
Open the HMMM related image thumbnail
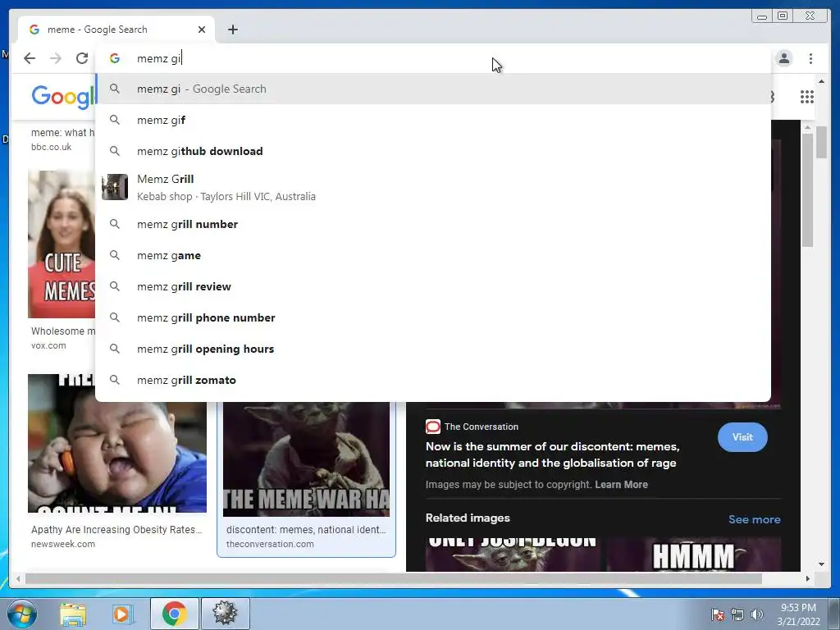click(693, 555)
